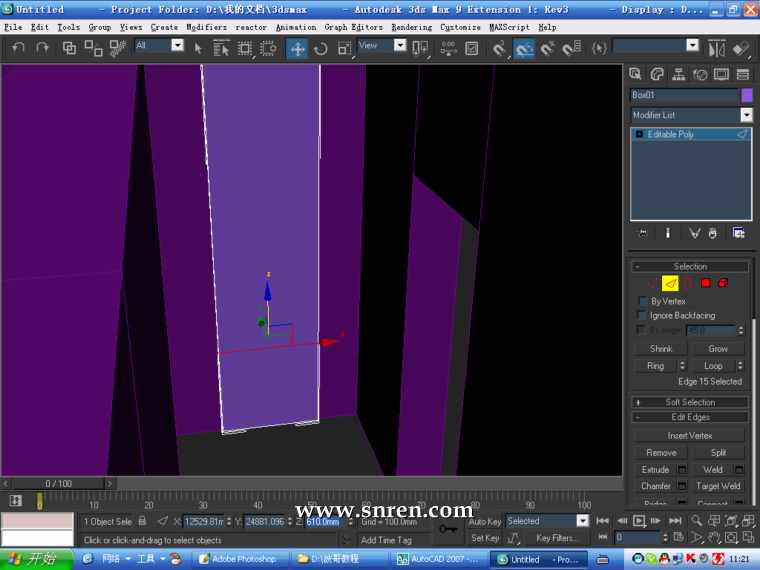Select Edge sub-object level icon

670,284
